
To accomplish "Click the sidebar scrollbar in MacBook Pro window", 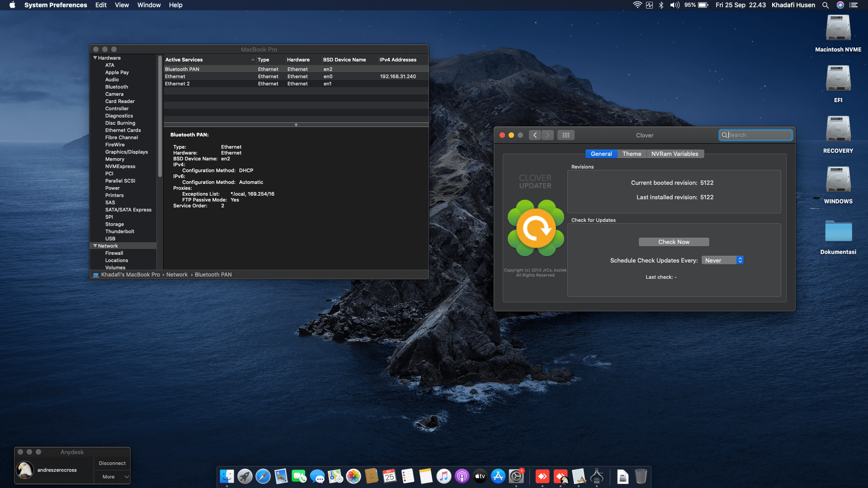I will coord(160,117).
